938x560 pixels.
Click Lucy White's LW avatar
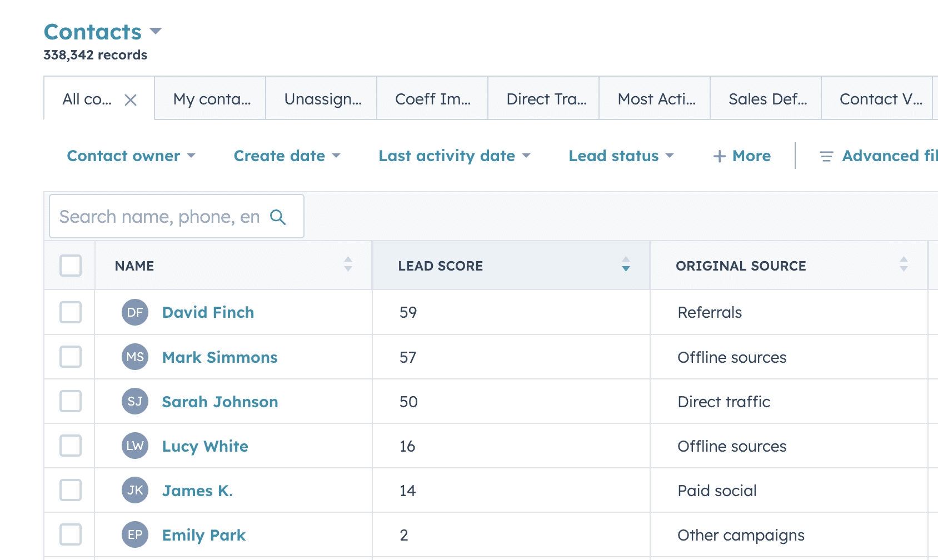pyautogui.click(x=135, y=446)
